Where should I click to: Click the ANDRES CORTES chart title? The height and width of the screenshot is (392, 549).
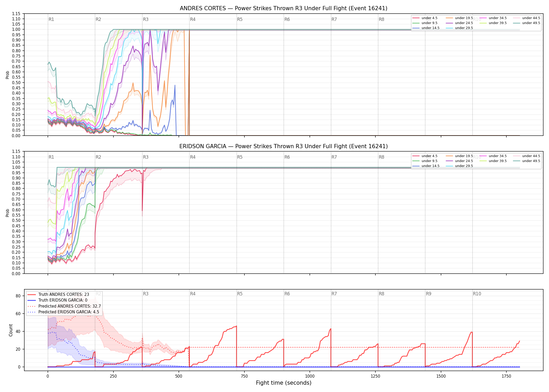(x=284, y=8)
